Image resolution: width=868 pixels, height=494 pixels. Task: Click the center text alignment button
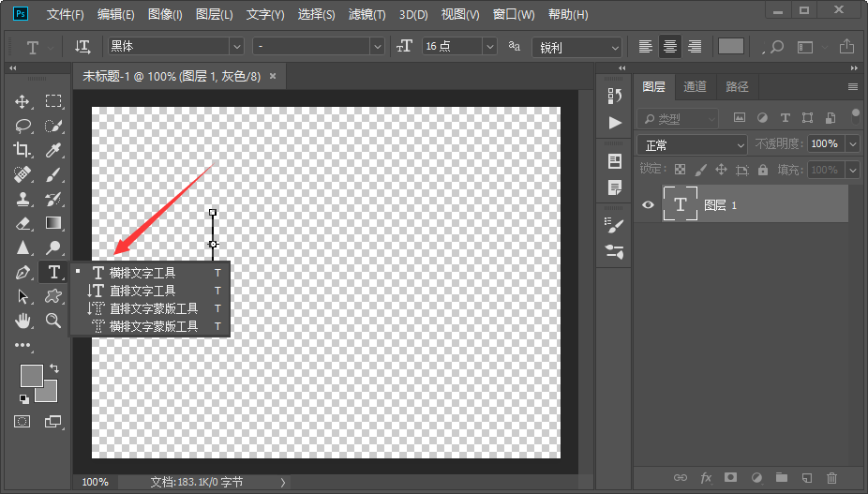pyautogui.click(x=670, y=47)
